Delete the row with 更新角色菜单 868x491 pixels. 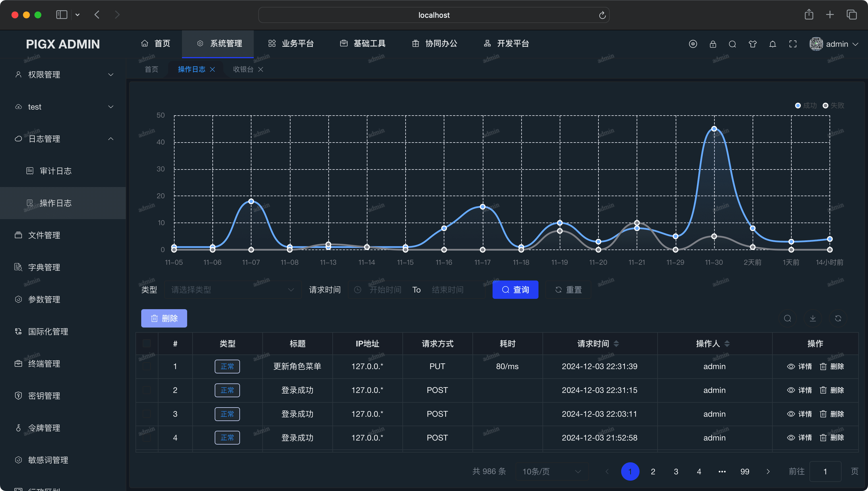click(832, 366)
